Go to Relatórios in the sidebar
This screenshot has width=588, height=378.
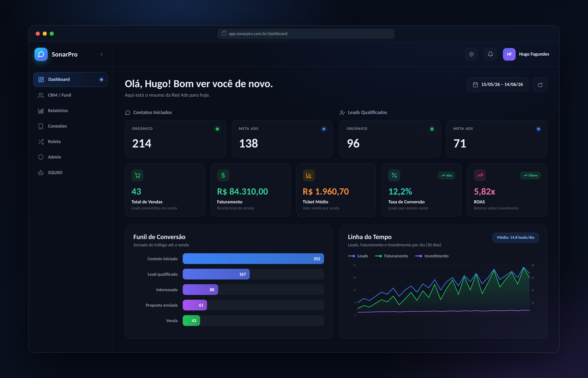tap(70, 111)
